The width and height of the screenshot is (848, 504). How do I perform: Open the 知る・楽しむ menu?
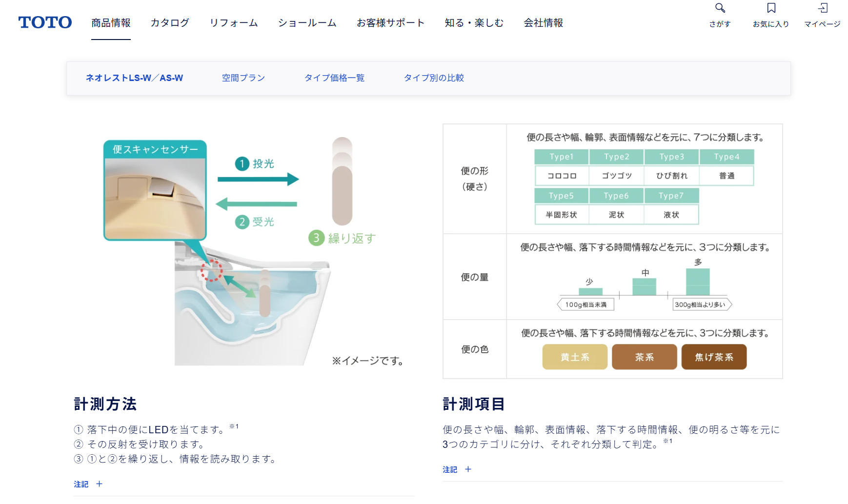pyautogui.click(x=474, y=23)
